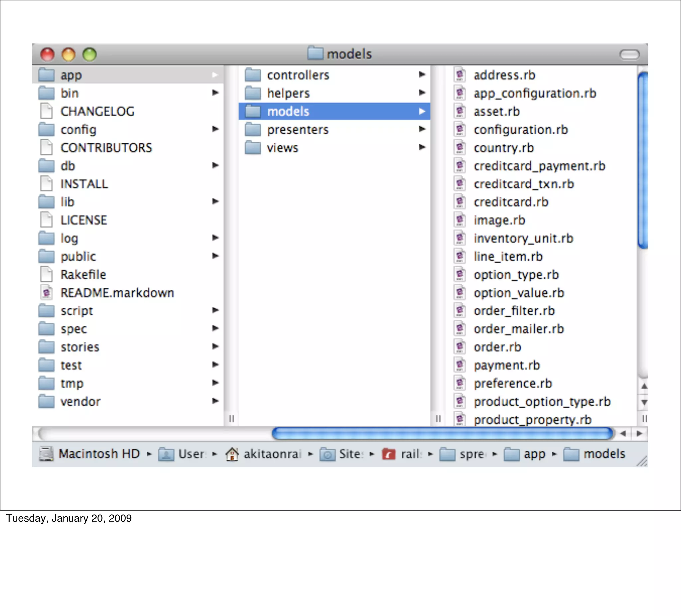Select the helpers folder
The image size is (681, 616).
tap(288, 93)
